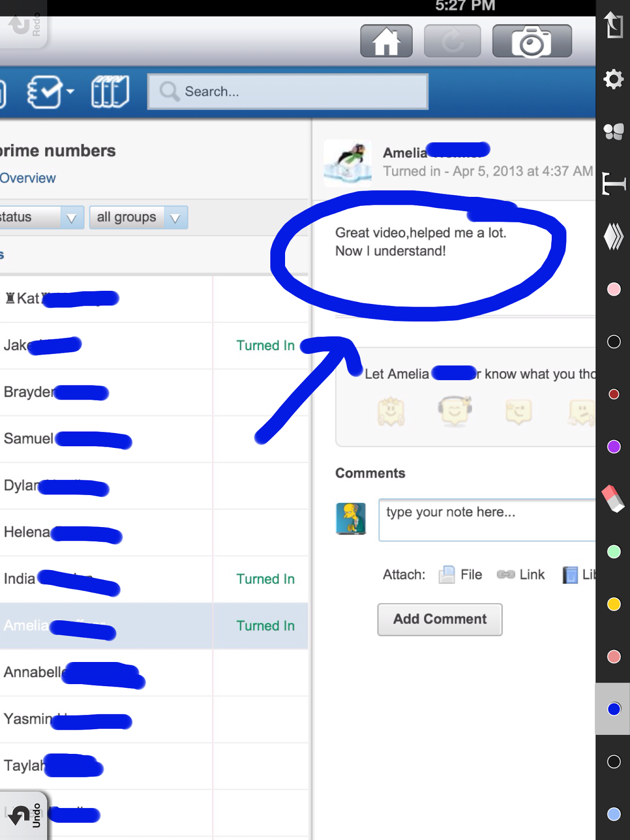The height and width of the screenshot is (840, 630).
Task: Click the commenter avatar beside the note box
Action: point(351,518)
